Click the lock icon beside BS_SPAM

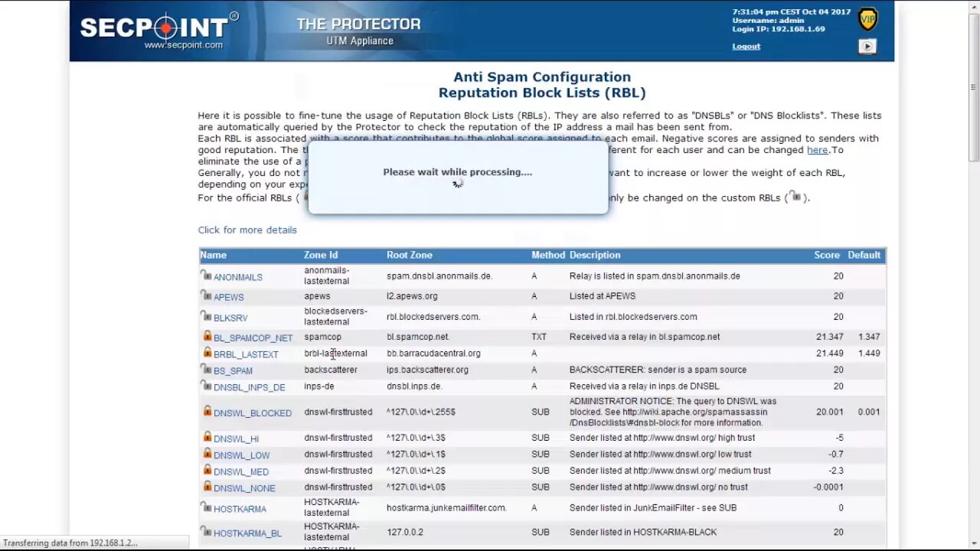206,369
